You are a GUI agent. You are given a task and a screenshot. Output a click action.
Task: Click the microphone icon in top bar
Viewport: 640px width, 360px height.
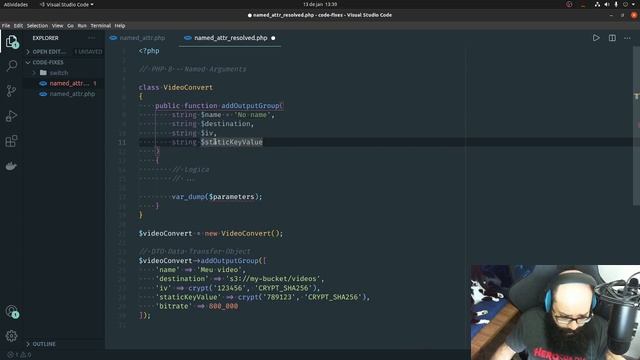point(616,4)
